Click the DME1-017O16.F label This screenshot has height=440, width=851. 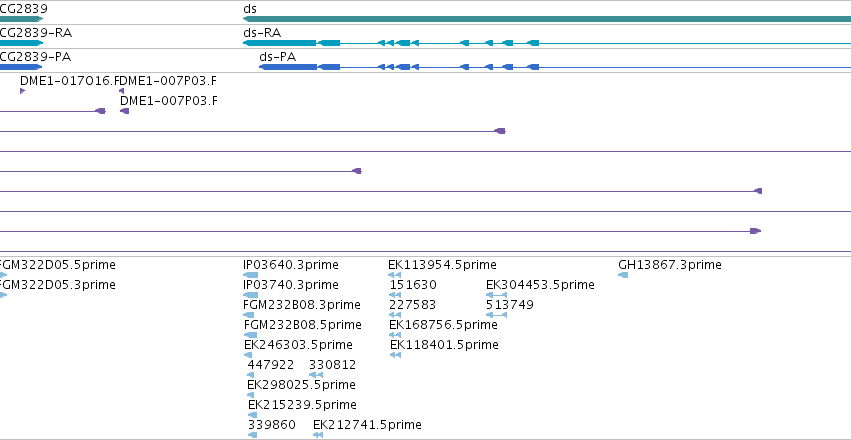point(71,81)
